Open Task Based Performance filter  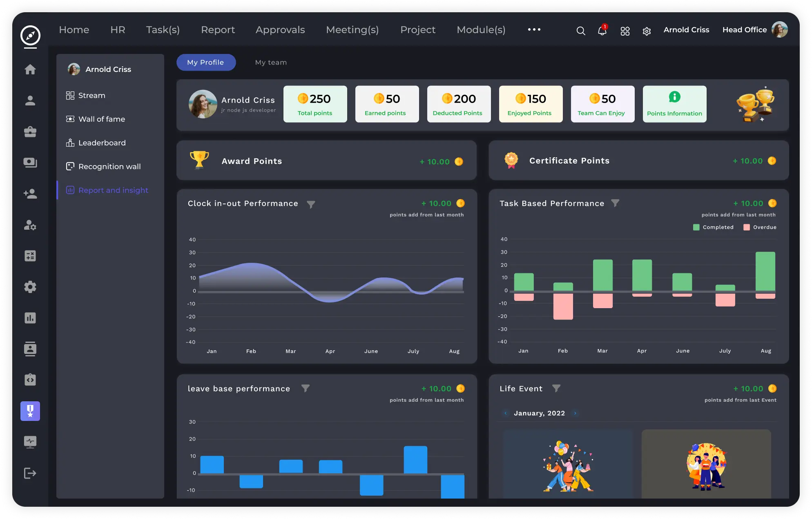pyautogui.click(x=615, y=203)
